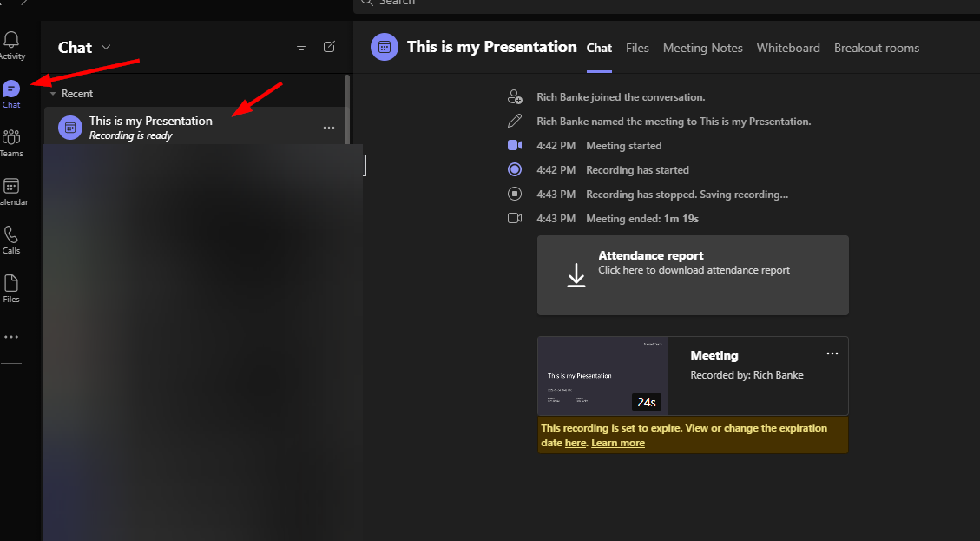Collapse the Recent chats section
980x541 pixels.
tap(53, 94)
